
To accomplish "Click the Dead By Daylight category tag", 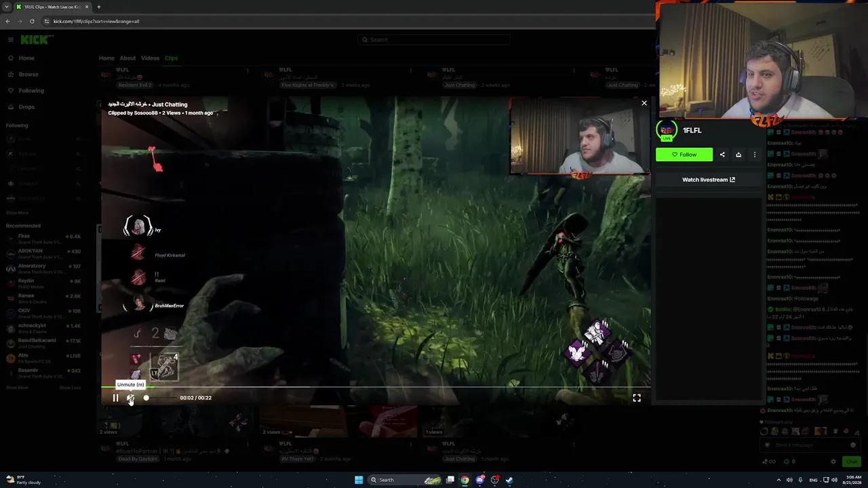I will click(138, 459).
